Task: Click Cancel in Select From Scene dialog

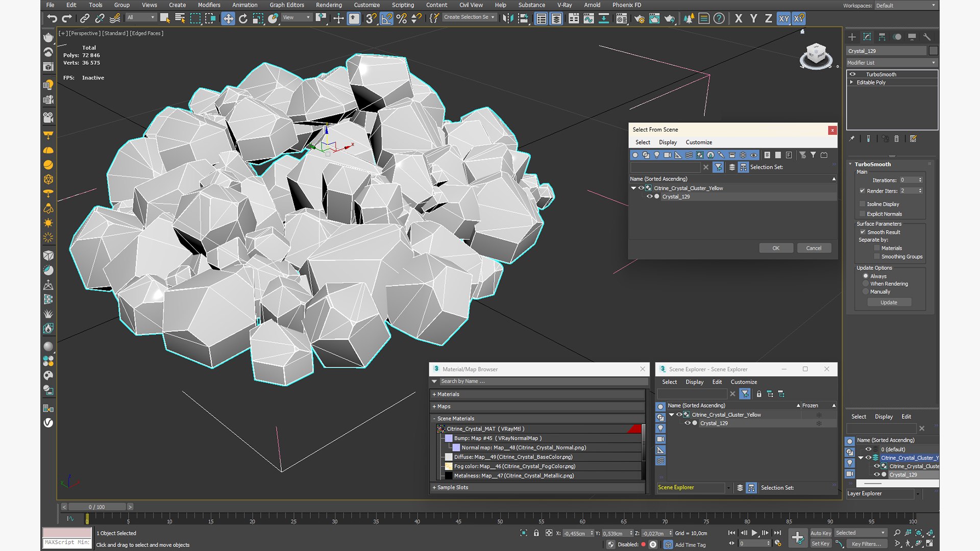Action: click(x=814, y=248)
